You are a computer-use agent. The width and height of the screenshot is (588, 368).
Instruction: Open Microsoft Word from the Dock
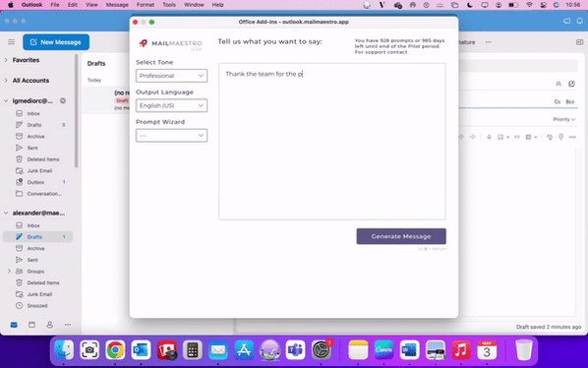click(409, 350)
